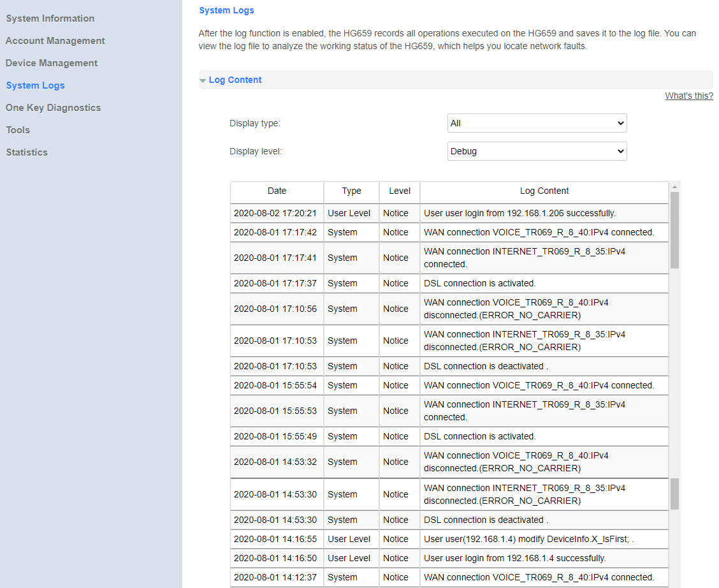Select the 2020-08-02 17:20:21 date cell
Screen dimensions: 719x588
(x=277, y=213)
